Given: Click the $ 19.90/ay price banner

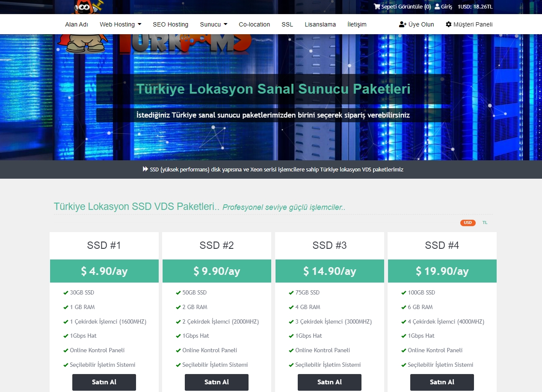Looking at the screenshot, I should tap(442, 271).
